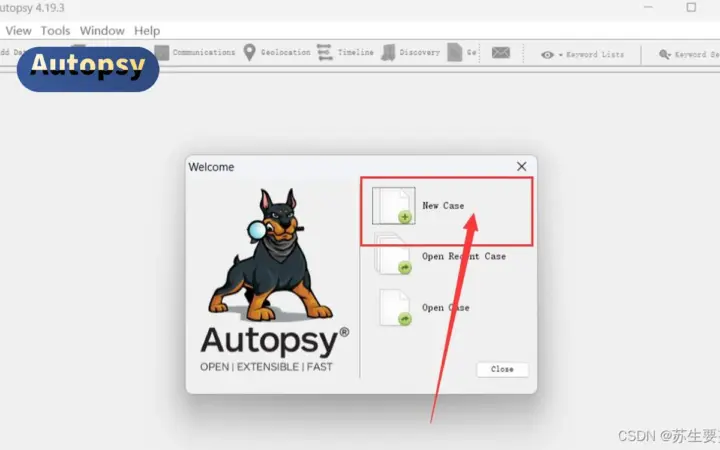Maximize the Autopsy window
Viewport: 720px width, 450px height.
691,7
